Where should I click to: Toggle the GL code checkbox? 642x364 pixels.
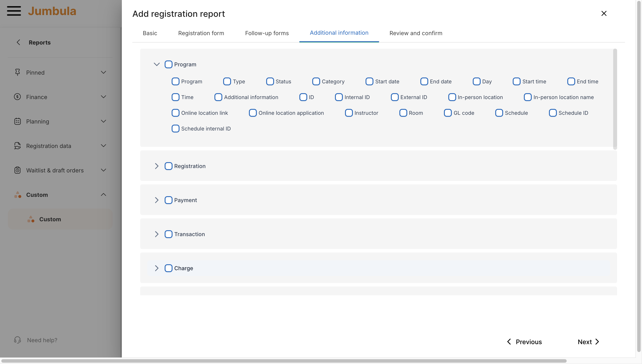(x=448, y=113)
